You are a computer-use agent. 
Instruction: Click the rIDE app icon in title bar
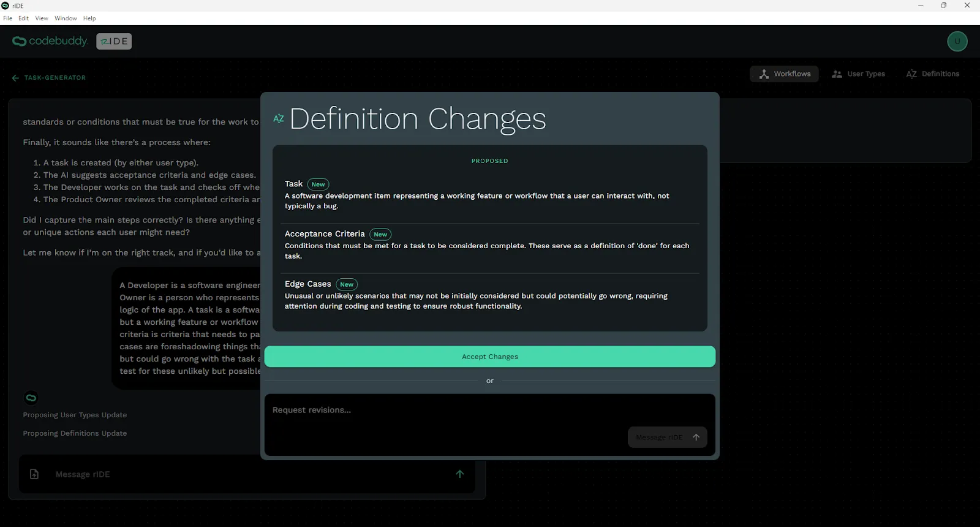click(6, 6)
